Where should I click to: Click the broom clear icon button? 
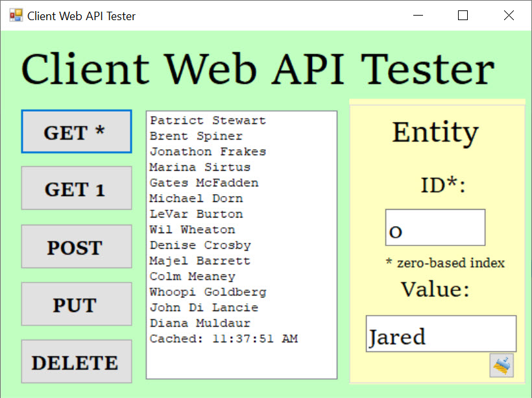[x=502, y=366]
